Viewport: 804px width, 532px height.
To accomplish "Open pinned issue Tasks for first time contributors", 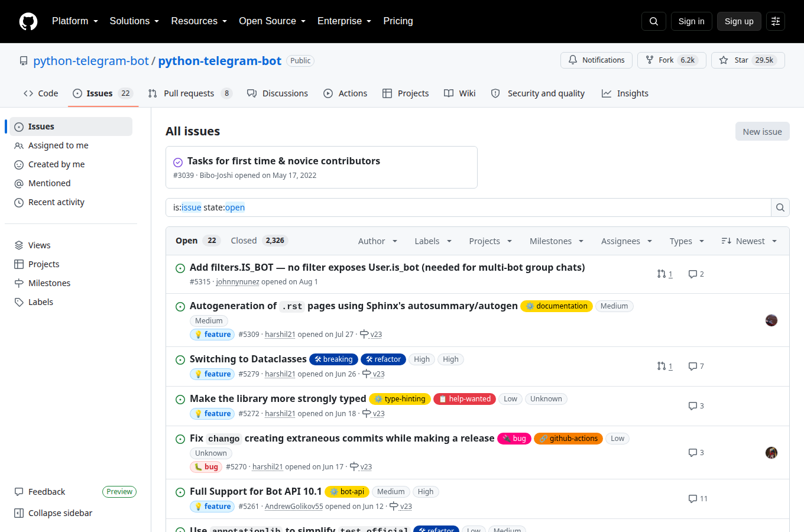I will point(284,161).
